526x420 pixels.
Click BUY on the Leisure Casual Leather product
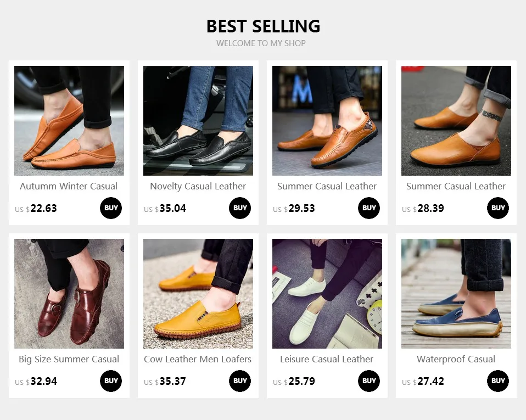pyautogui.click(x=369, y=381)
